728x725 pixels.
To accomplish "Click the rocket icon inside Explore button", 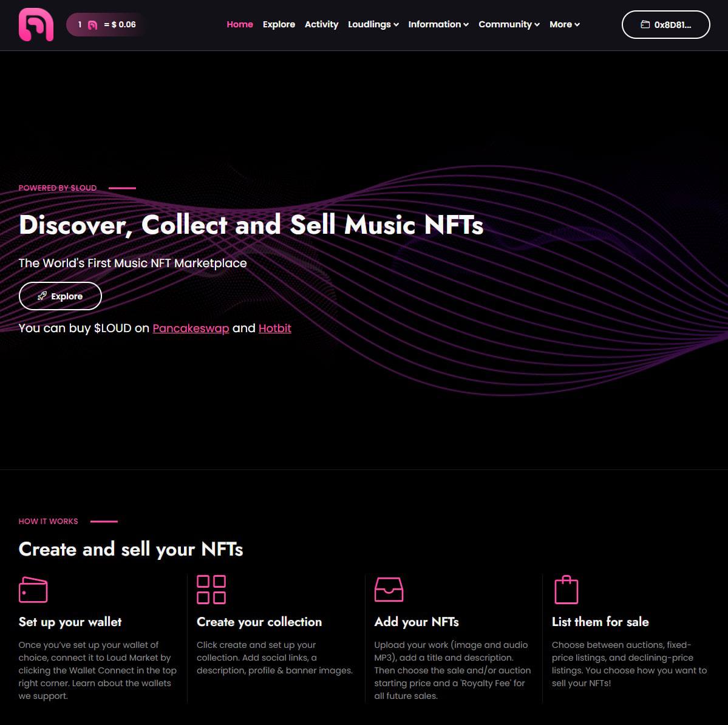I will pyautogui.click(x=43, y=296).
